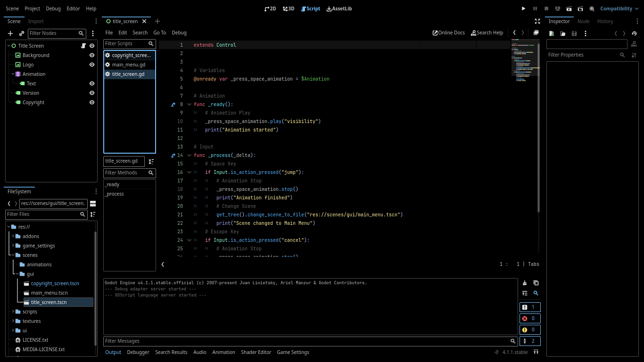Hide the Background node in the scene tree

point(92,55)
